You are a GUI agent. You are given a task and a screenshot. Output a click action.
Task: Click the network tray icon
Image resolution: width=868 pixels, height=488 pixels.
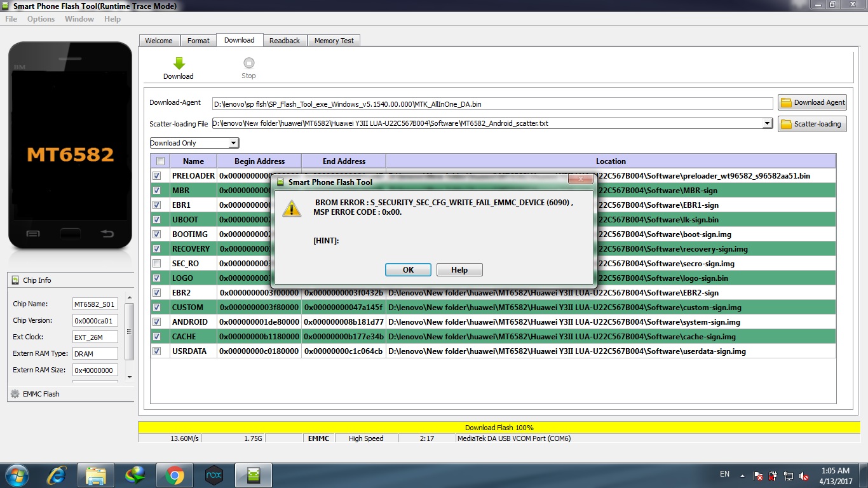coord(789,475)
